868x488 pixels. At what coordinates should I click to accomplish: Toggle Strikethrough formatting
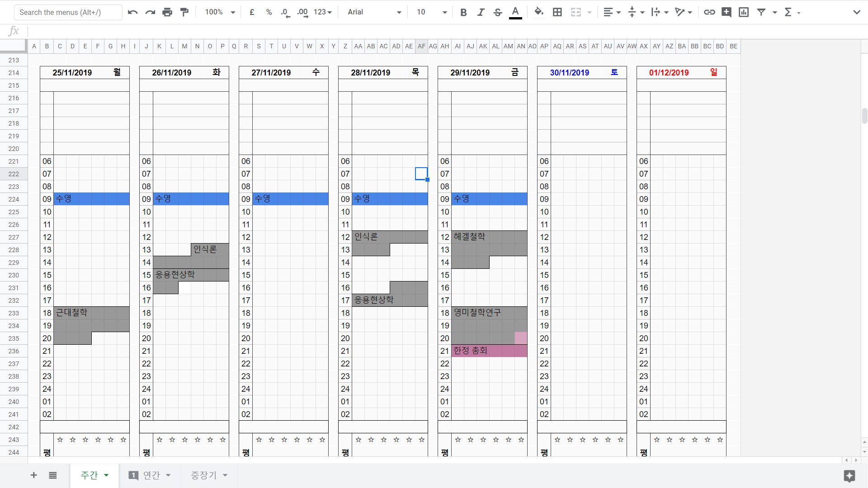pyautogui.click(x=498, y=12)
